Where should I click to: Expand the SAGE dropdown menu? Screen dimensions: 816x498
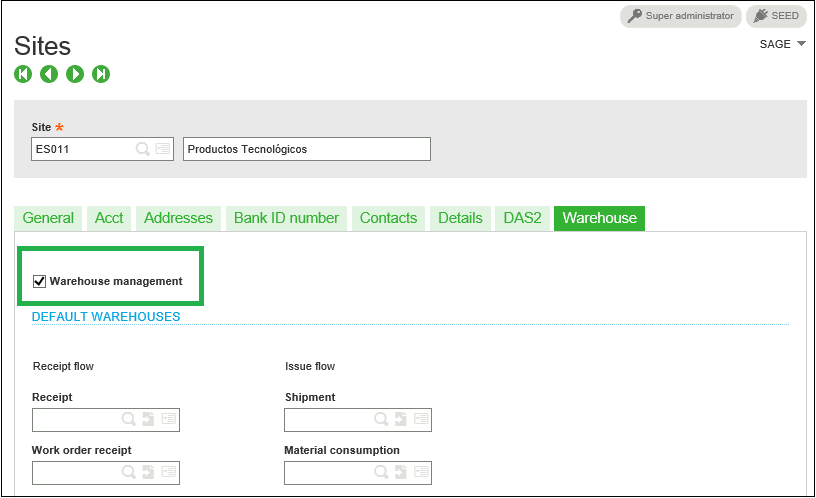point(783,44)
